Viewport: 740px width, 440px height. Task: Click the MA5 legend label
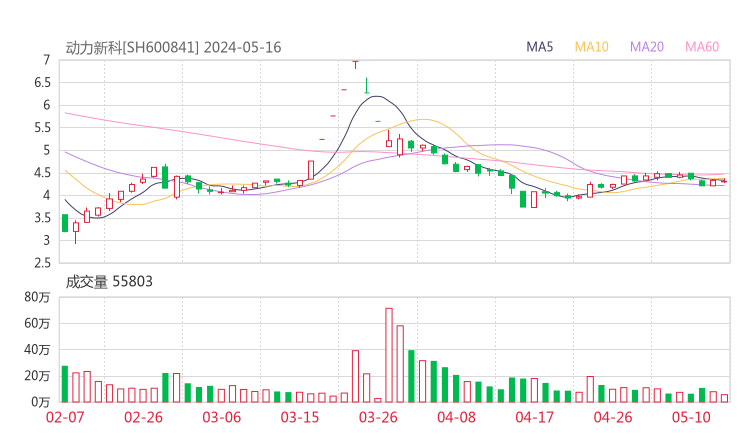tap(539, 47)
